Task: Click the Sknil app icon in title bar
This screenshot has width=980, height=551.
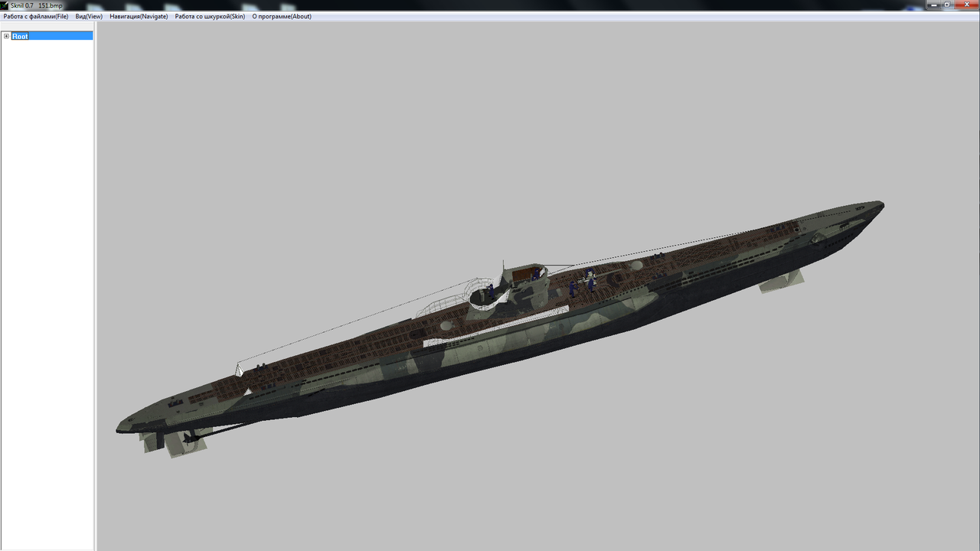Action: pyautogui.click(x=5, y=5)
